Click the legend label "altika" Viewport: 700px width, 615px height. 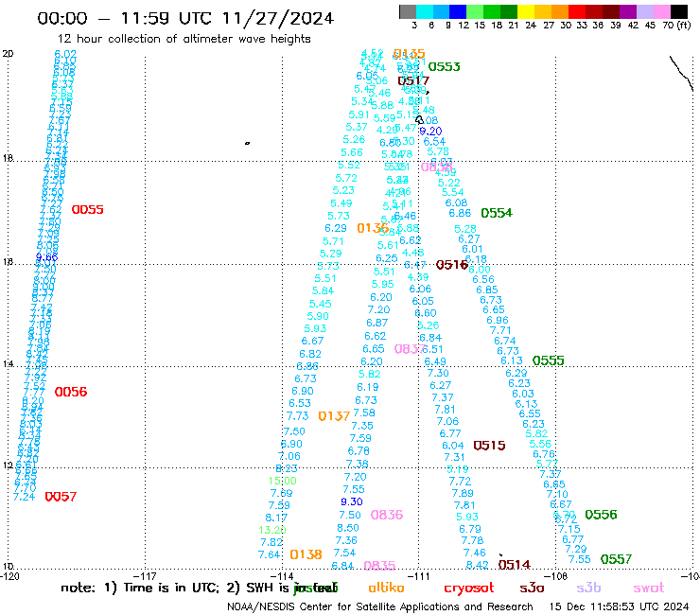pyautogui.click(x=386, y=588)
